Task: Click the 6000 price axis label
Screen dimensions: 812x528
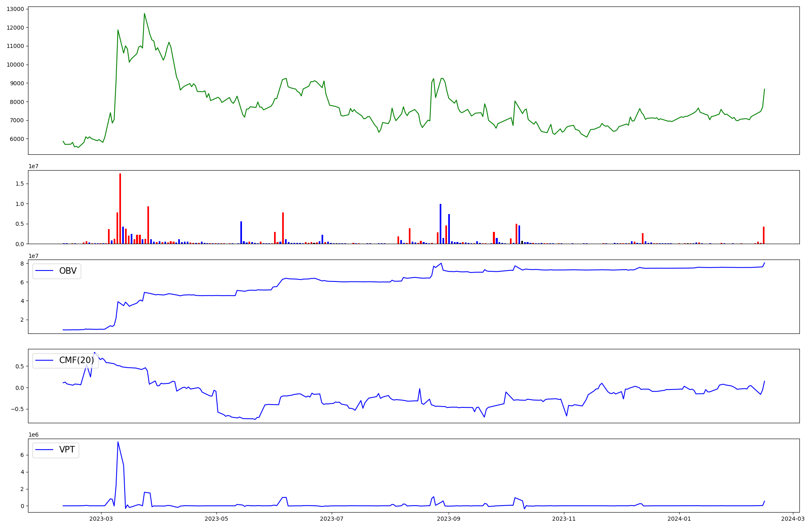Action: [17, 139]
